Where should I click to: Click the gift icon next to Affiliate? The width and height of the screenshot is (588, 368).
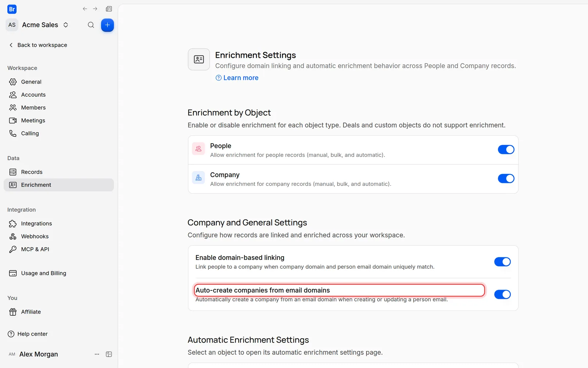coord(13,312)
